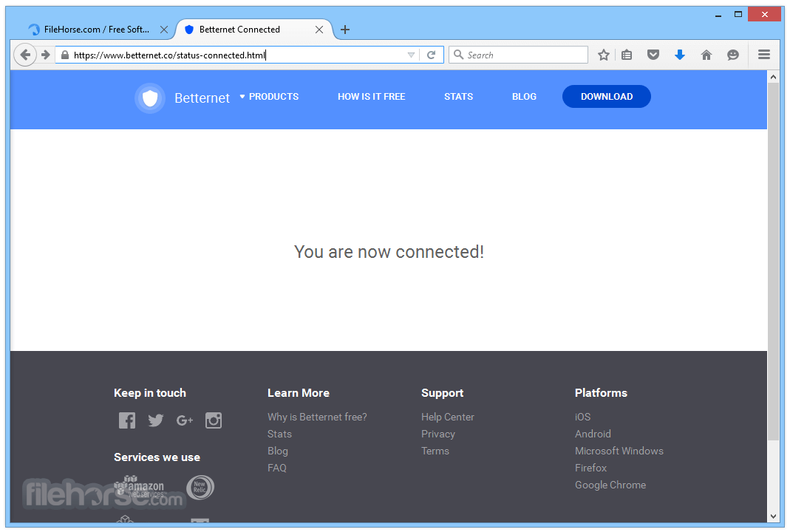
Task: Minimize the browser window
Action: point(718,15)
